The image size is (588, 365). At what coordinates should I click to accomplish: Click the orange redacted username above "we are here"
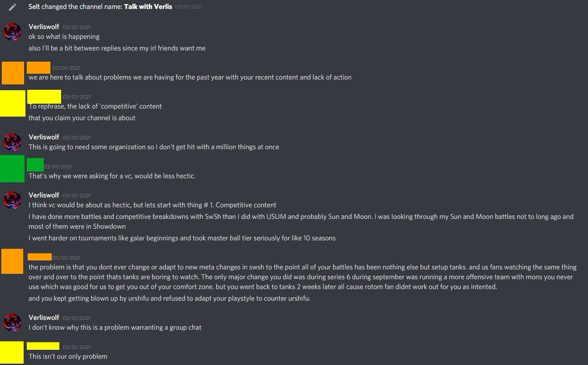pos(39,68)
